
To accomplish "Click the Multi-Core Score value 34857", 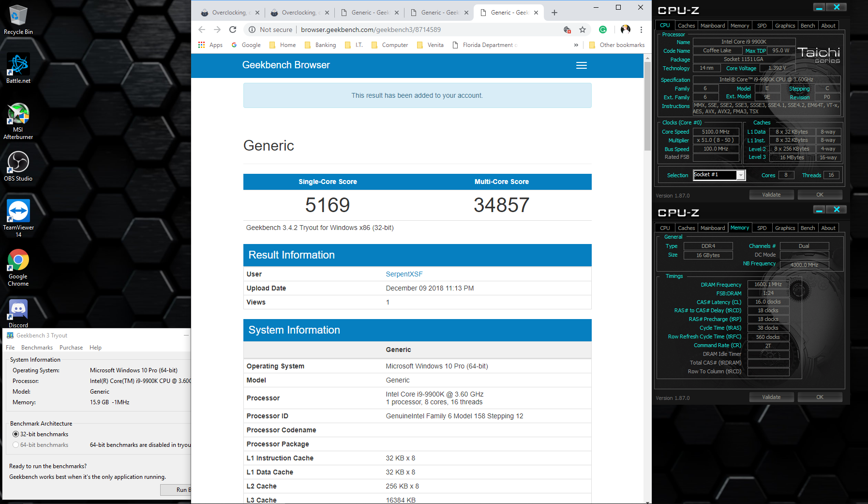I will point(501,205).
